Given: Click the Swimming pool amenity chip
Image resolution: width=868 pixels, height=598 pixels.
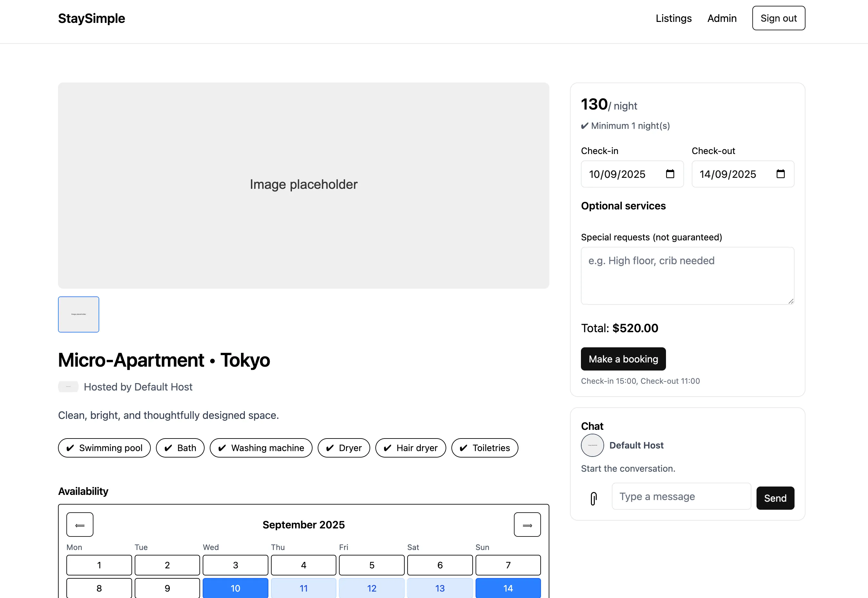Looking at the screenshot, I should click(104, 448).
